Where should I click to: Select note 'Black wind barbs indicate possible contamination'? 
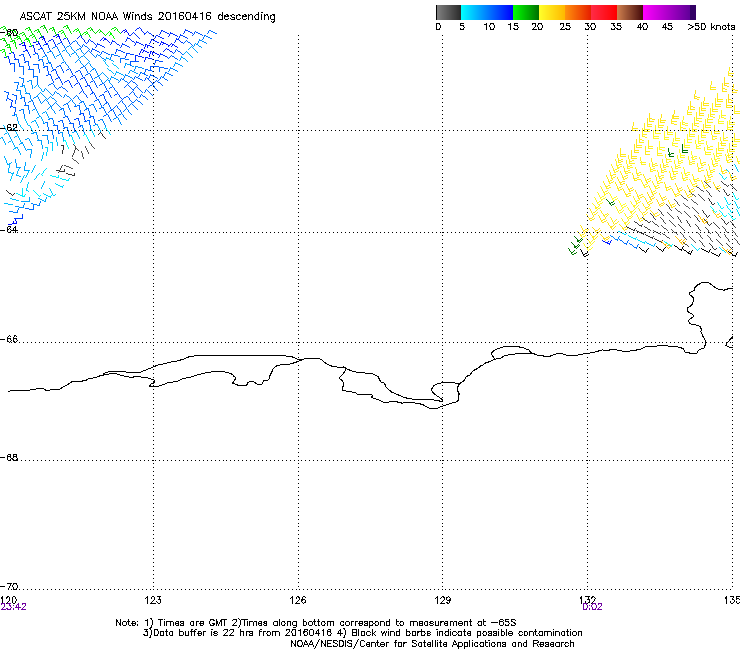tap(467, 633)
